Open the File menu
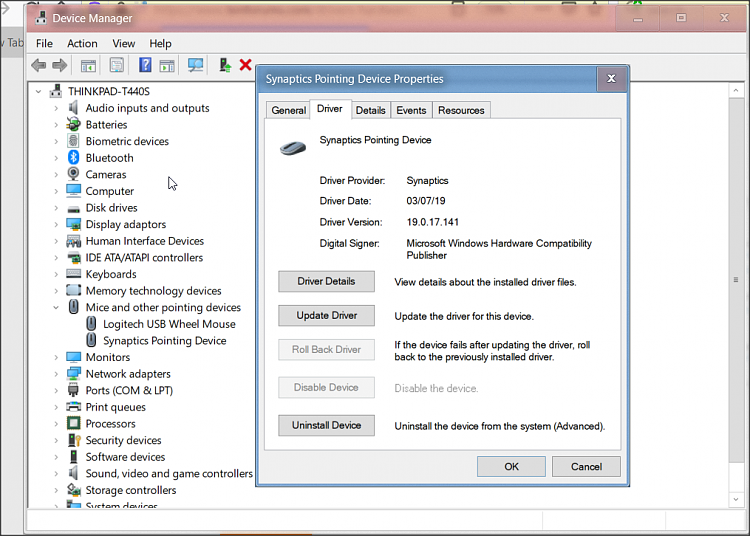This screenshot has height=536, width=750. pyautogui.click(x=44, y=44)
